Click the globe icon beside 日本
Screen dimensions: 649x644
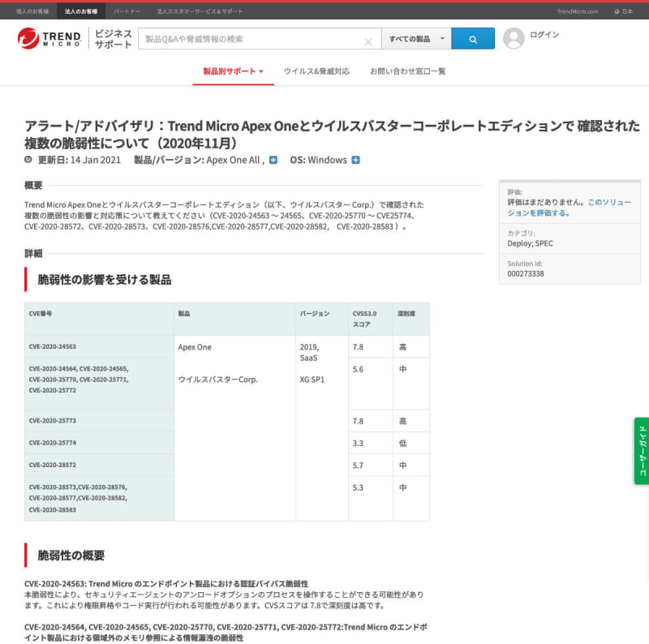tap(617, 11)
